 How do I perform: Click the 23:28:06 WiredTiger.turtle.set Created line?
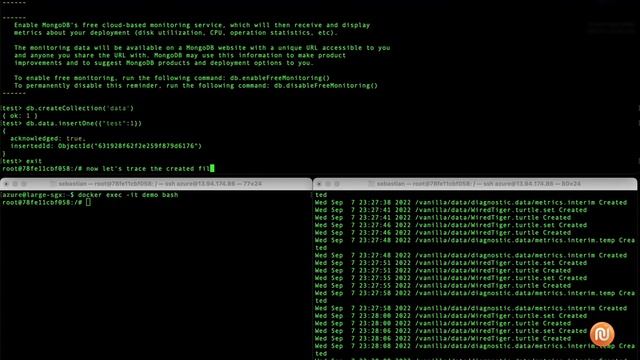click(x=451, y=331)
